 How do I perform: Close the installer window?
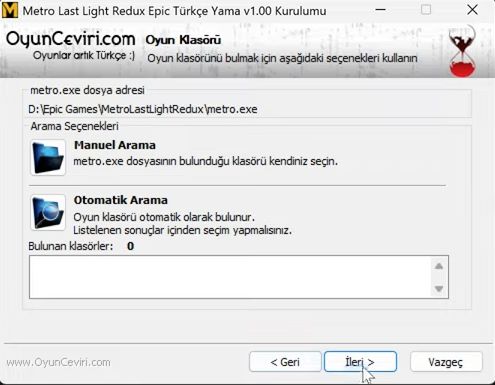pos(472,10)
